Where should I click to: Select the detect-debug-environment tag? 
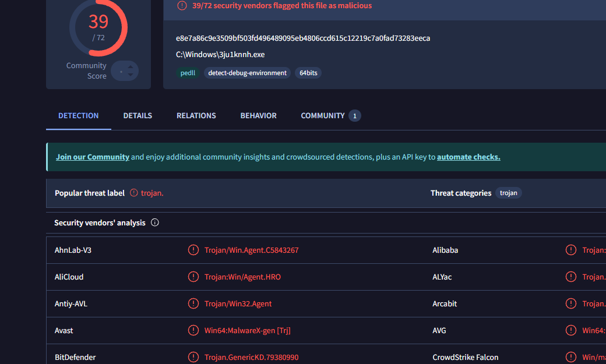point(247,73)
